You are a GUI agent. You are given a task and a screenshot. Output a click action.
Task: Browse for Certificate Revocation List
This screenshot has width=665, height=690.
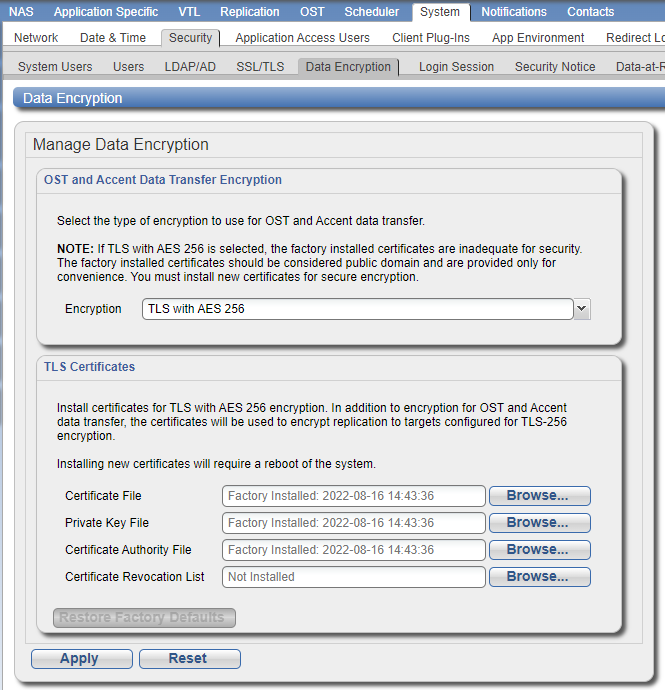pyautogui.click(x=537, y=577)
